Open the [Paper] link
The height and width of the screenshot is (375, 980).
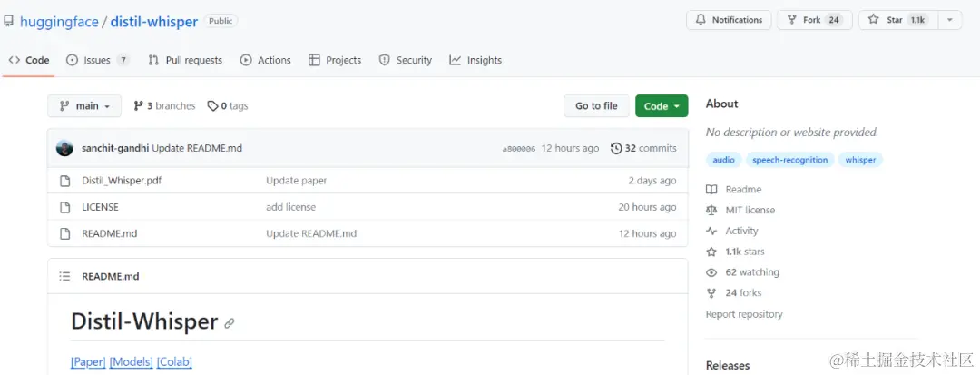coord(88,362)
